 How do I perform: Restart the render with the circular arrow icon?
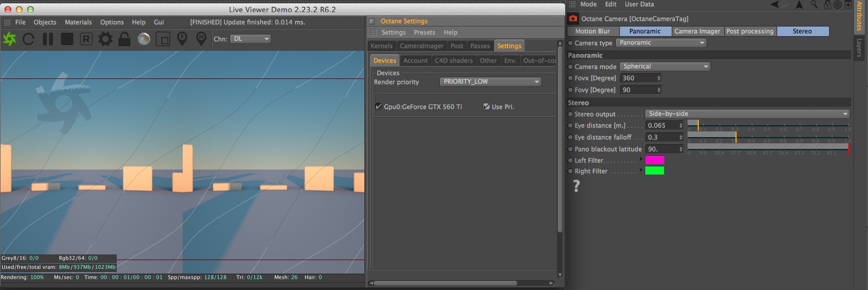point(29,39)
